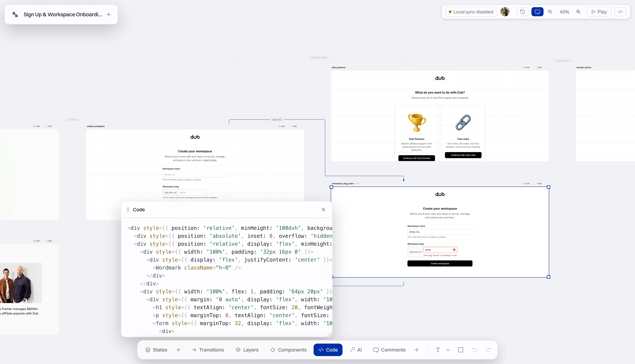Add a new state with the plus after States

[179, 350]
